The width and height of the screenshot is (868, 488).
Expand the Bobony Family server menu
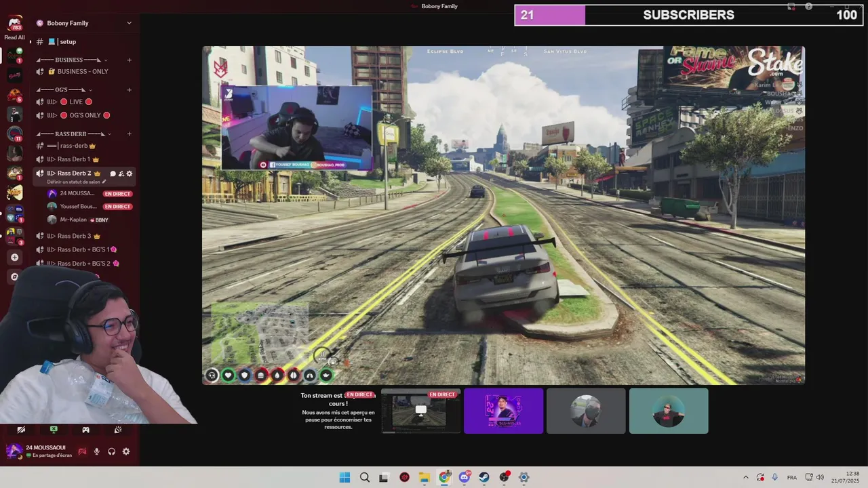85,23
